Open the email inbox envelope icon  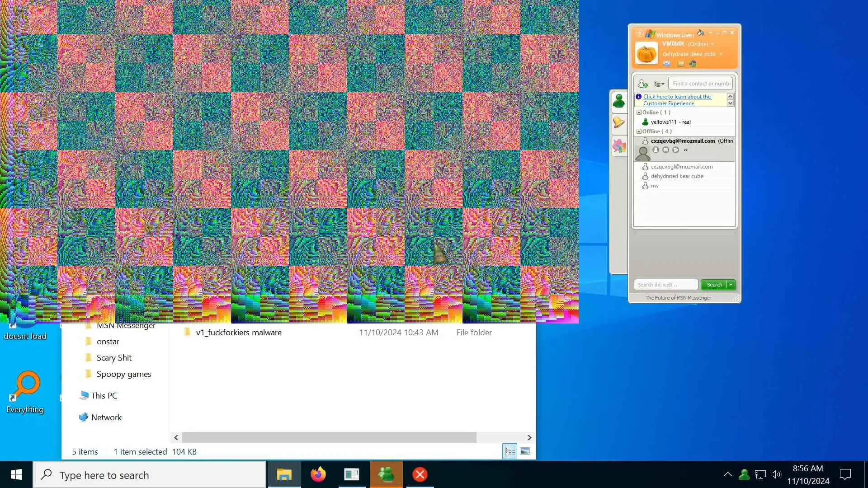click(x=666, y=64)
